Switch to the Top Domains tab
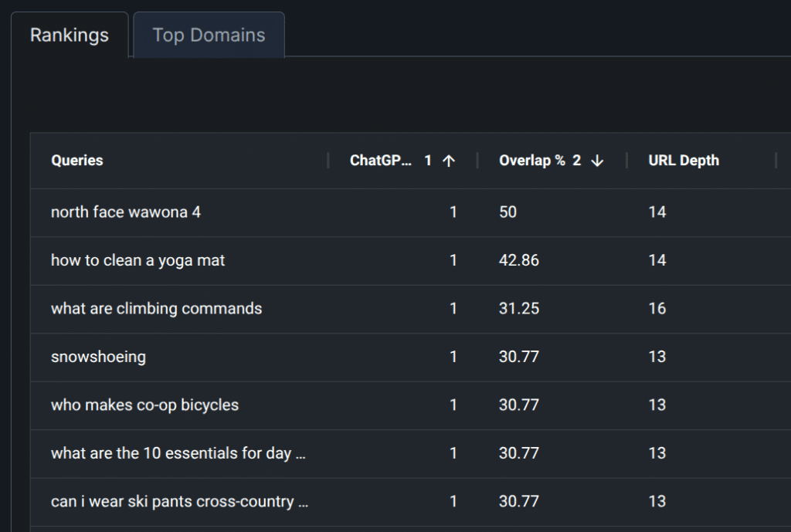Image resolution: width=791 pixels, height=532 pixels. pyautogui.click(x=209, y=35)
